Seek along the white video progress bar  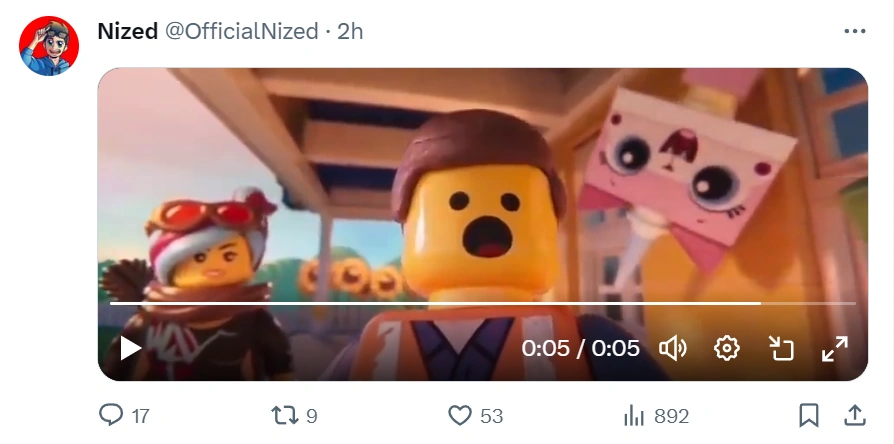tap(482, 303)
